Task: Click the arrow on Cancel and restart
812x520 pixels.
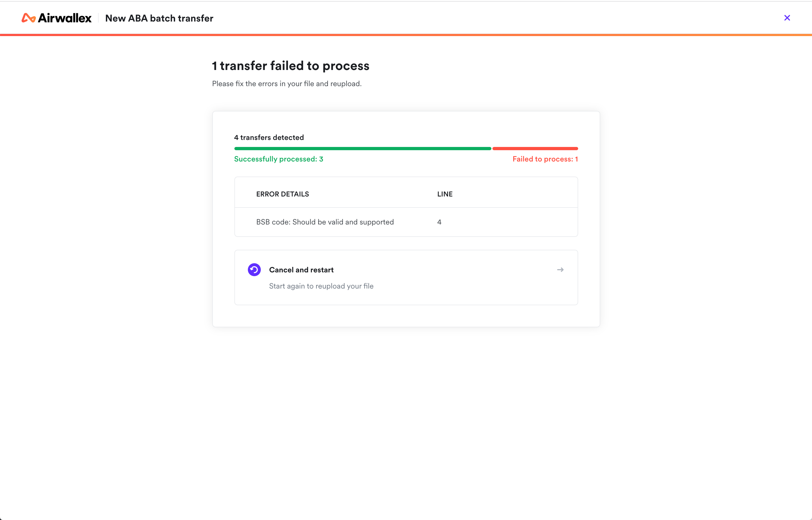Action: click(x=560, y=270)
